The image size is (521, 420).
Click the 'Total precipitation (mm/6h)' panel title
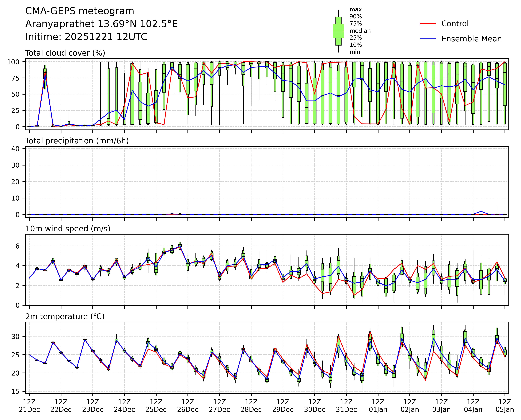(77, 141)
